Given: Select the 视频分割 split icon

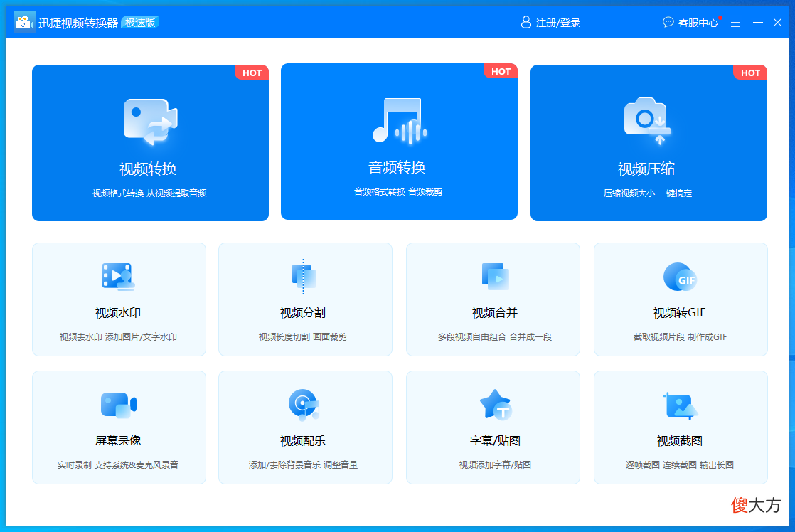Looking at the screenshot, I should 304,277.
